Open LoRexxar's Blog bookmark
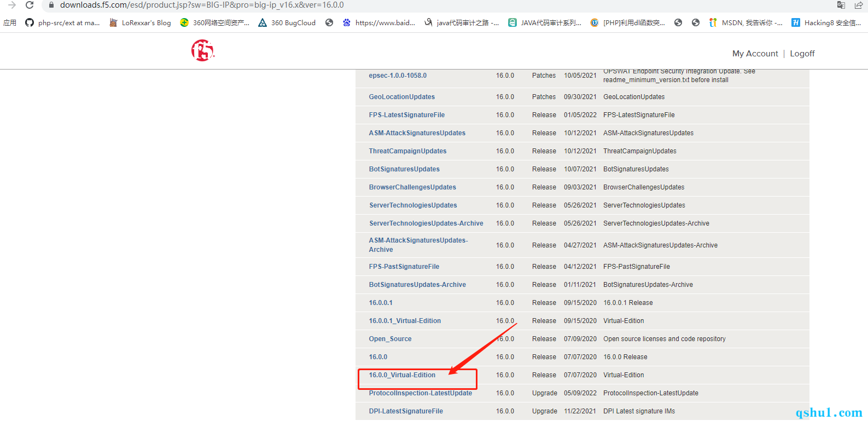Image resolution: width=868 pixels, height=426 pixels. click(140, 23)
